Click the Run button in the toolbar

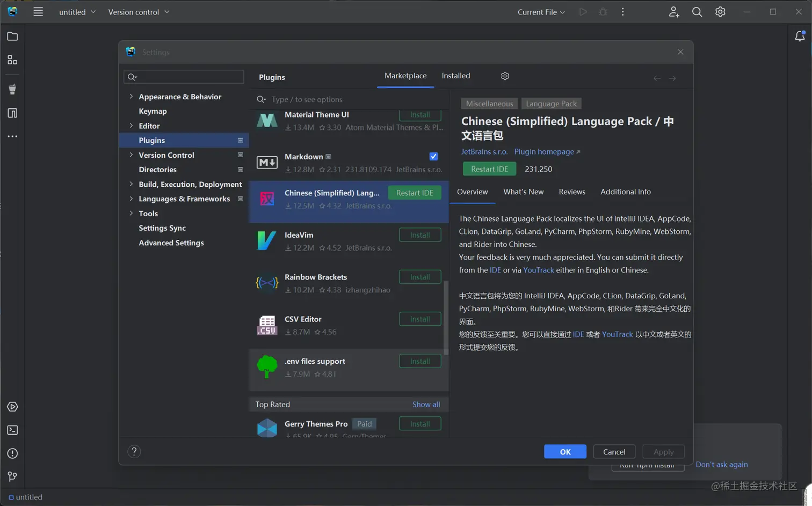click(x=583, y=12)
